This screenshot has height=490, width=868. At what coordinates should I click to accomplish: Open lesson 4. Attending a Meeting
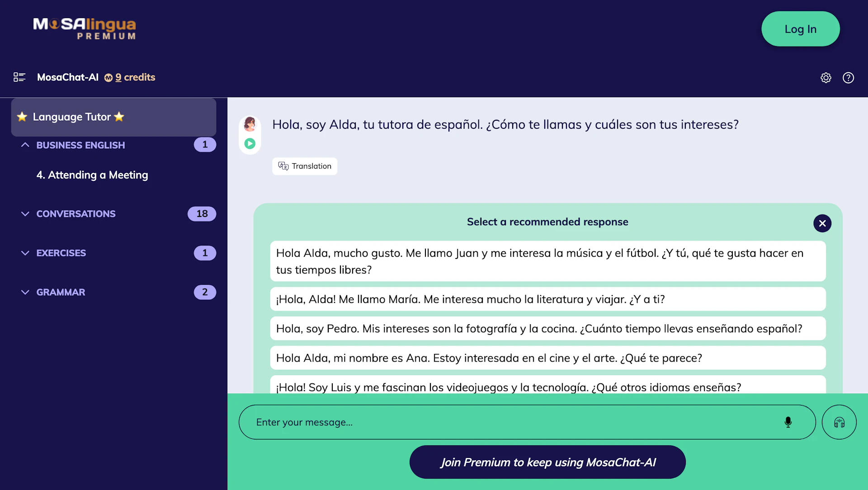92,175
